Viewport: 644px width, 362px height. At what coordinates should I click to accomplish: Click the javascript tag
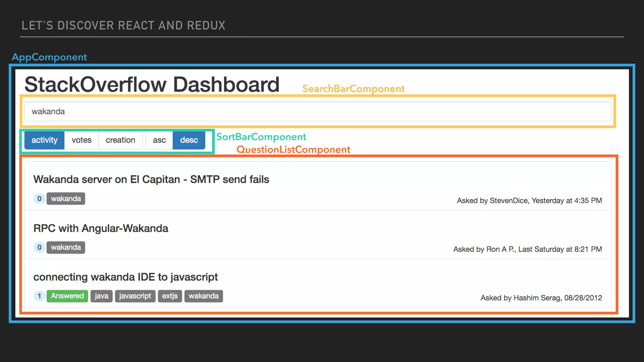pyautogui.click(x=135, y=296)
